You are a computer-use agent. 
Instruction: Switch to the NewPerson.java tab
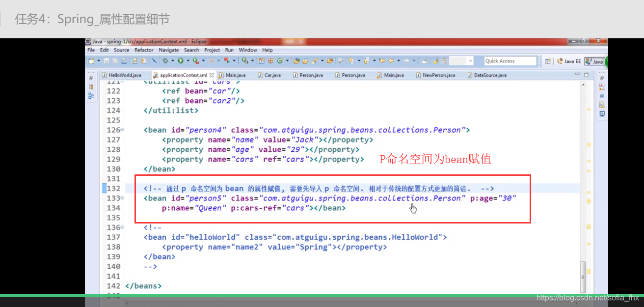[x=435, y=75]
